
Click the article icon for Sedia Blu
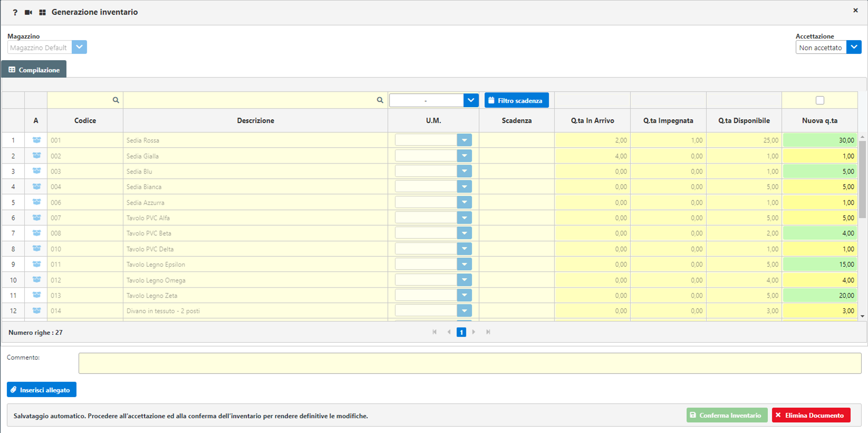[x=36, y=171]
